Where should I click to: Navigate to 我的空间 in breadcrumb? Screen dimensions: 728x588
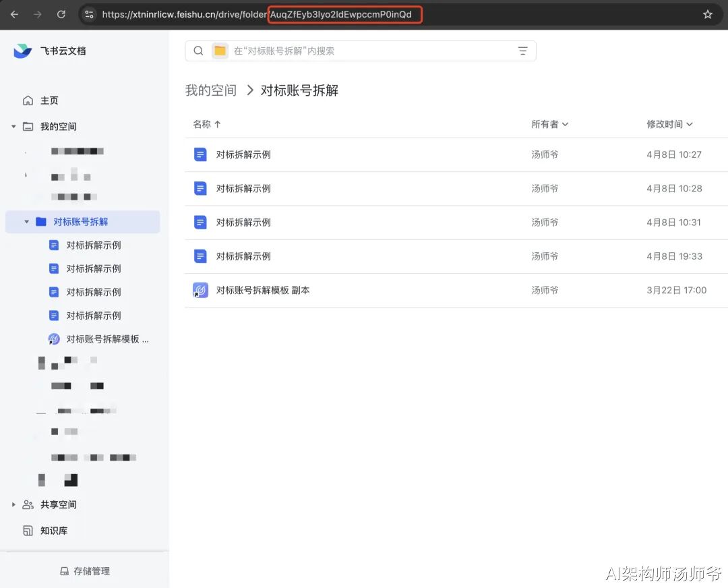(x=210, y=90)
